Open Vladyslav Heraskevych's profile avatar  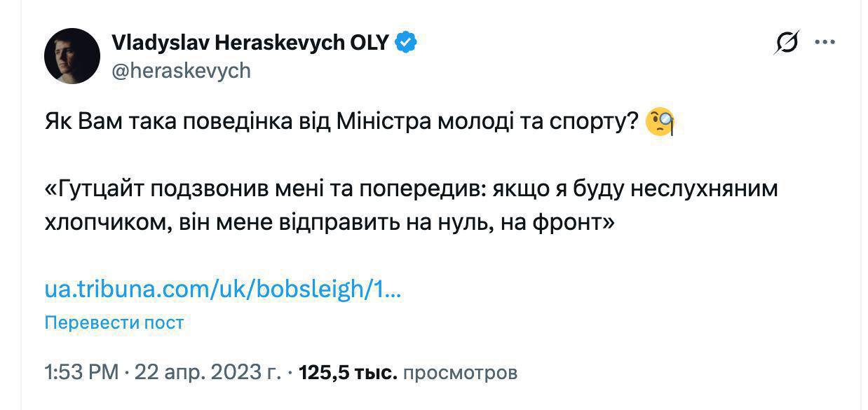pos(72,56)
